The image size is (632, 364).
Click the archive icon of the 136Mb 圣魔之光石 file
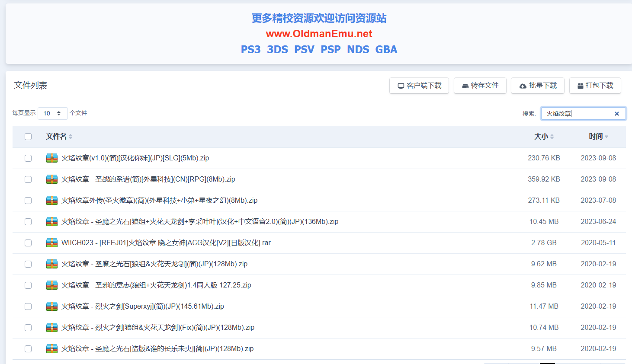coord(52,222)
